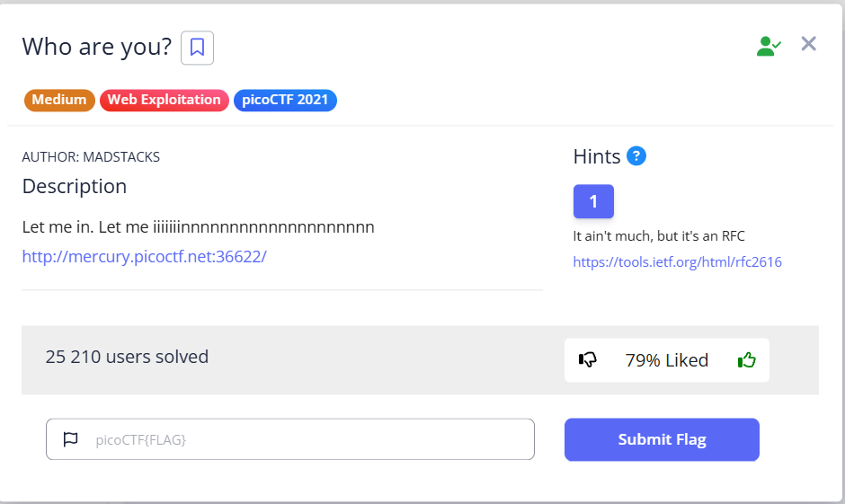Click the Description section heading

(75, 186)
